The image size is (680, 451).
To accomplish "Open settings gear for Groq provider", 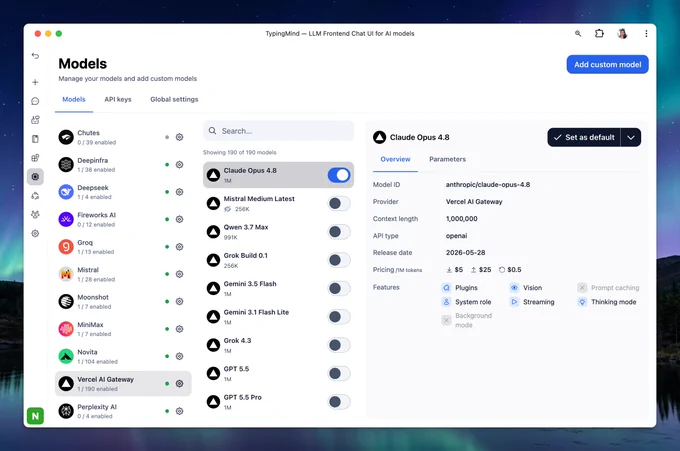I will point(180,247).
